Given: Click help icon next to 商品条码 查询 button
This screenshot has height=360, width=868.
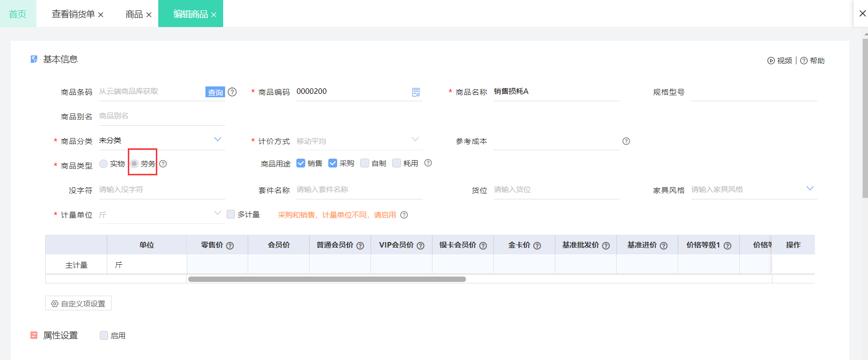Looking at the screenshot, I should [232, 92].
